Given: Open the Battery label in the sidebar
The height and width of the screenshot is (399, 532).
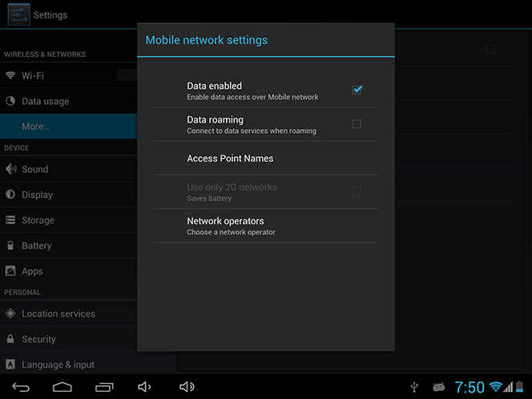Looking at the screenshot, I should [37, 246].
